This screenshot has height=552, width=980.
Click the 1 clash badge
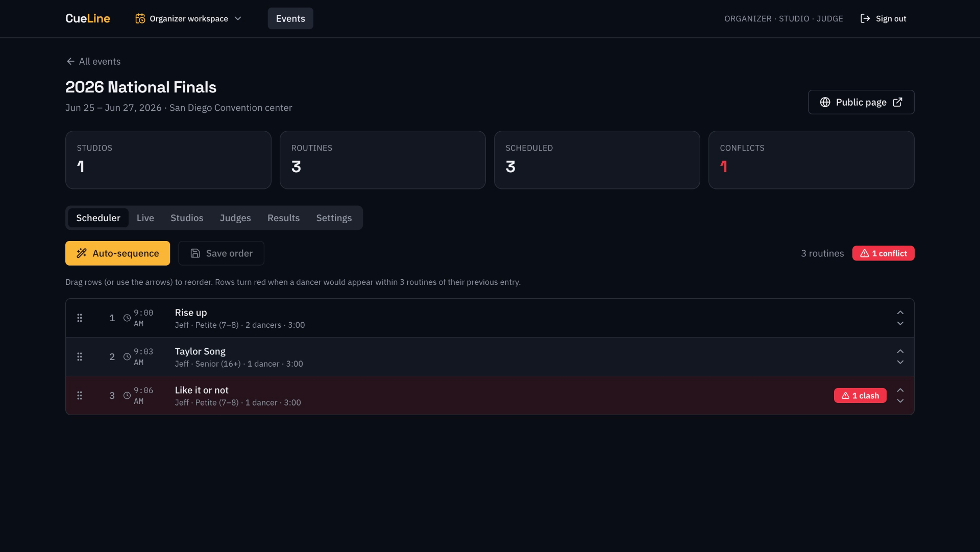click(860, 396)
